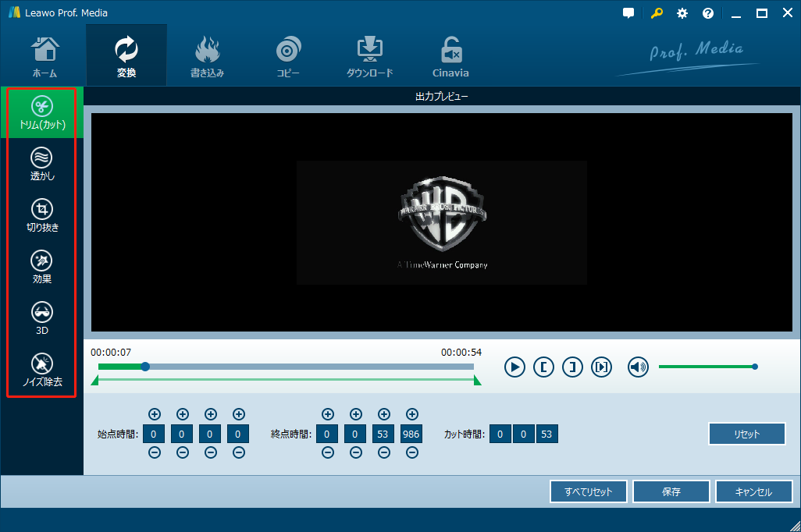Image resolution: width=801 pixels, height=532 pixels.
Task: Select the Cinavia tab
Action: pyautogui.click(x=450, y=56)
